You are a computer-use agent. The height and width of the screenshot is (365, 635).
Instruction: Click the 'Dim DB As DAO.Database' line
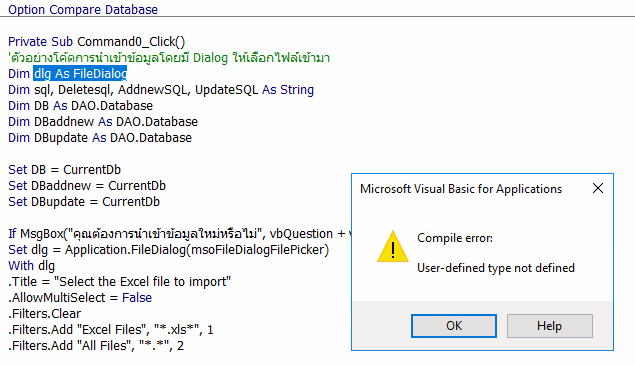pos(81,106)
